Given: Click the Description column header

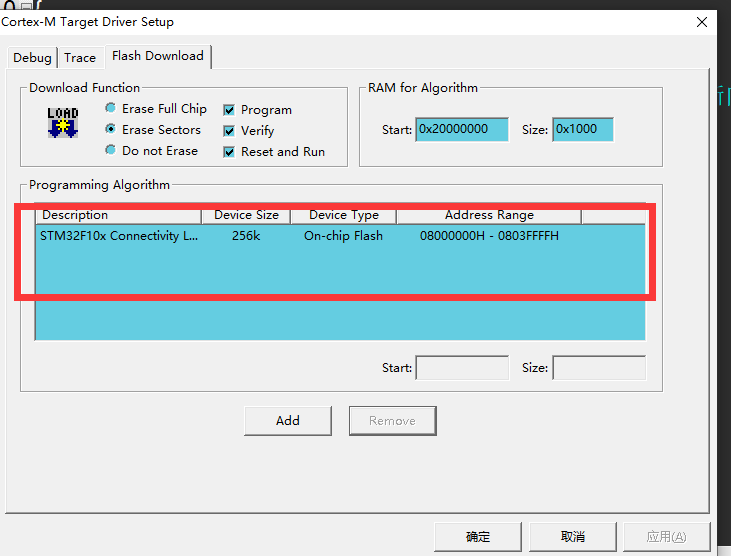Looking at the screenshot, I should tap(118, 215).
